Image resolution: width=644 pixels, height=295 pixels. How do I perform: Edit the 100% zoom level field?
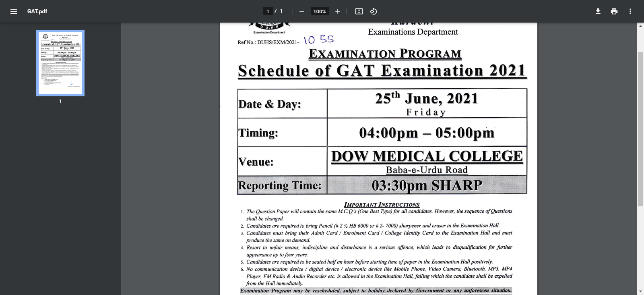click(320, 11)
